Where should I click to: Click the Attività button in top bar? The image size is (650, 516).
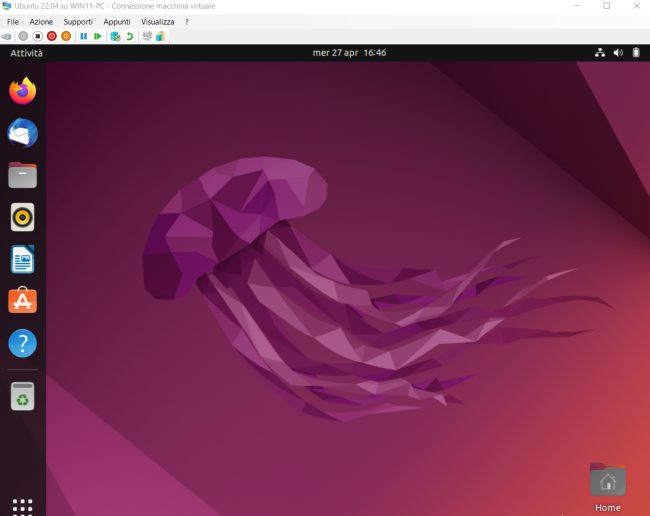click(27, 53)
